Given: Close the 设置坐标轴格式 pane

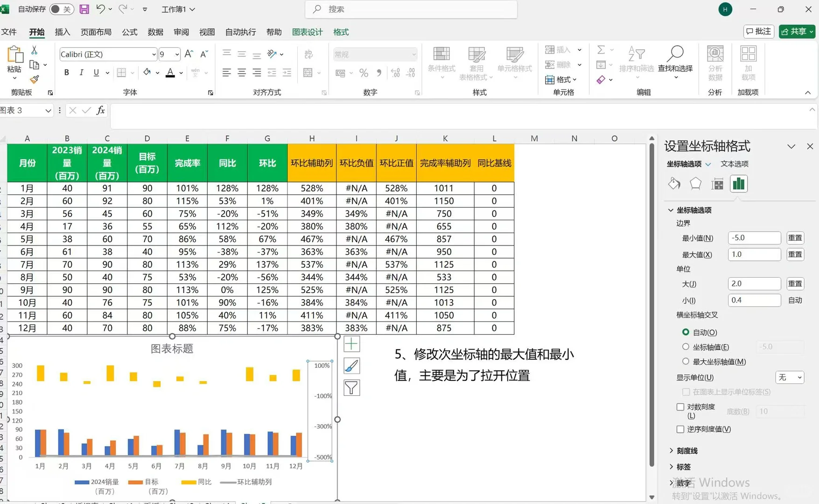Looking at the screenshot, I should (x=810, y=147).
